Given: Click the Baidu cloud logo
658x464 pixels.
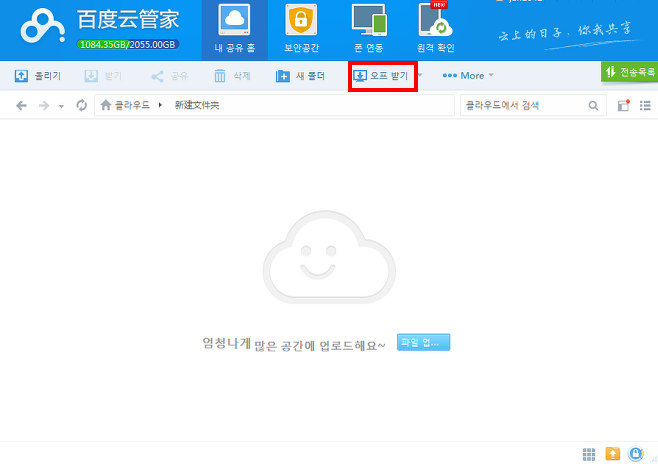Looking at the screenshot, I should point(42,26).
